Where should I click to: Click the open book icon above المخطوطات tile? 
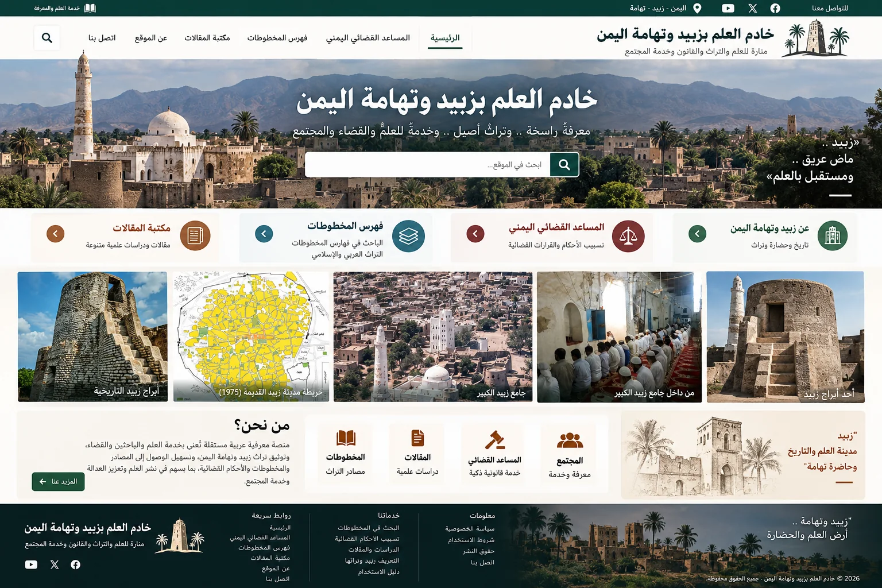pos(346,438)
